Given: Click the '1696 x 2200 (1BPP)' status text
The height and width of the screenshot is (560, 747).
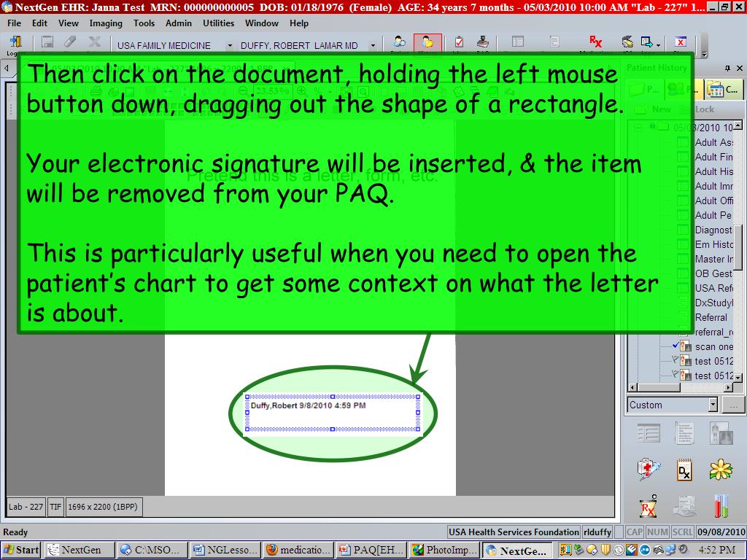Looking at the screenshot, I should (103, 507).
